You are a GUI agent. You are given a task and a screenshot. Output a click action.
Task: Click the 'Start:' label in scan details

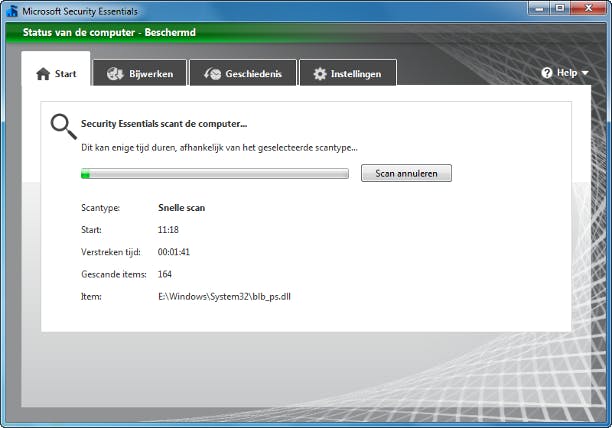91,230
